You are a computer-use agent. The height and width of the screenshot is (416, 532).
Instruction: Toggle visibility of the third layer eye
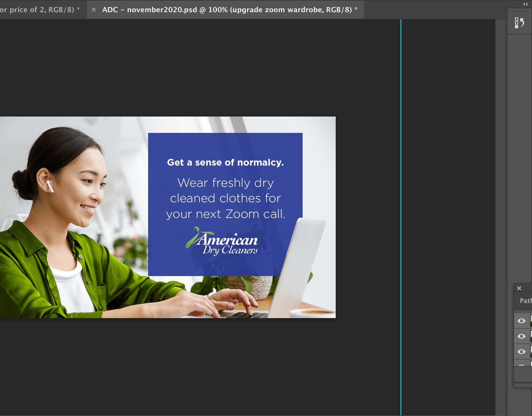522,351
